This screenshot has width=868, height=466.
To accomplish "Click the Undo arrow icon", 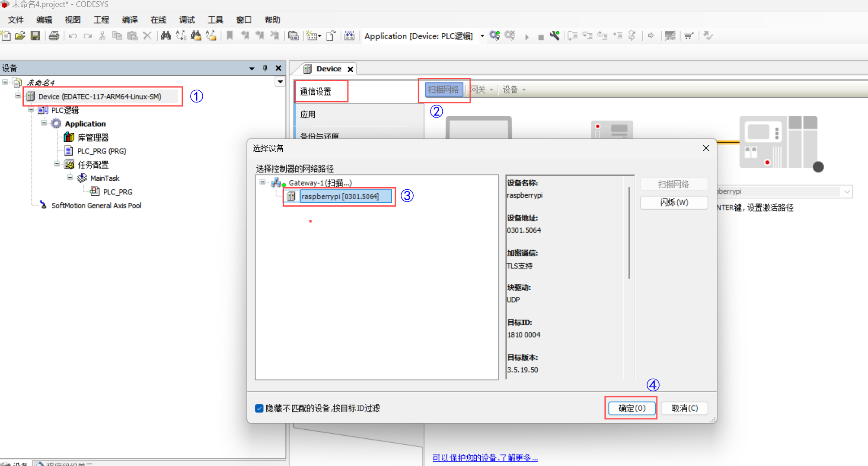I will point(73,36).
